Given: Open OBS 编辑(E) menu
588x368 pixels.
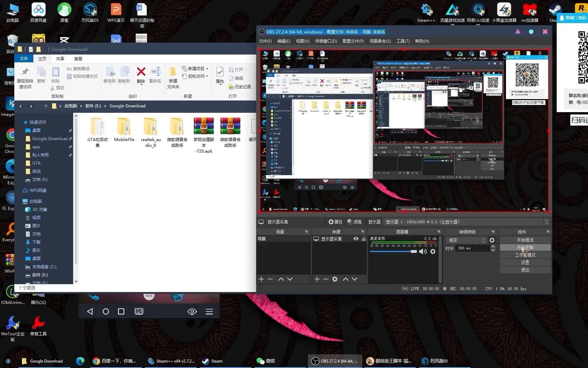Looking at the screenshot, I should (284, 41).
